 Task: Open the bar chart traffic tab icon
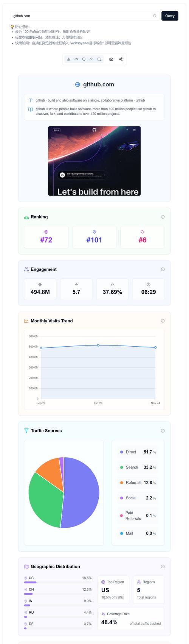tap(68, 59)
